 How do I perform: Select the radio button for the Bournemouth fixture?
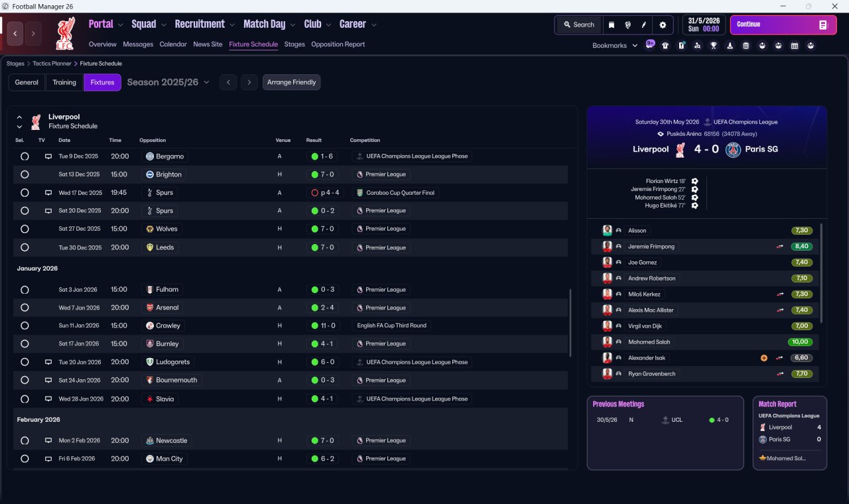click(25, 380)
